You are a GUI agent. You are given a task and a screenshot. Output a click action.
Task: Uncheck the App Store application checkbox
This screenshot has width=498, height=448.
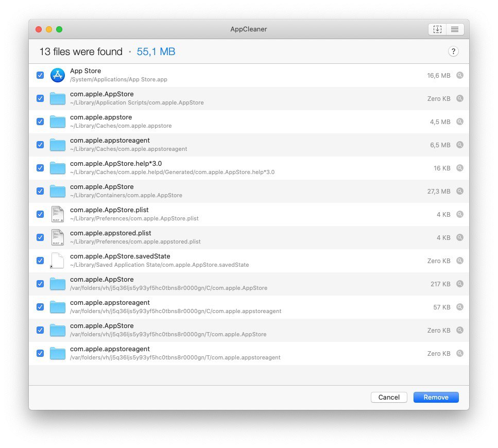coord(40,75)
